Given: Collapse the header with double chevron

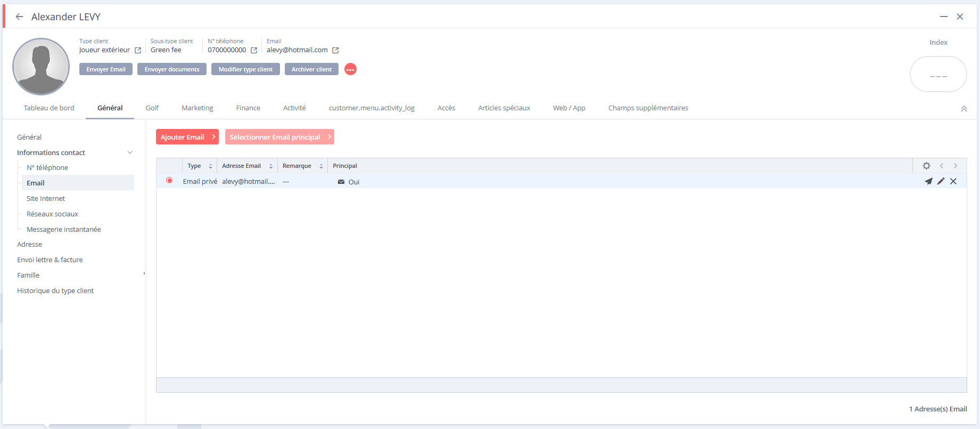Looking at the screenshot, I should (964, 109).
